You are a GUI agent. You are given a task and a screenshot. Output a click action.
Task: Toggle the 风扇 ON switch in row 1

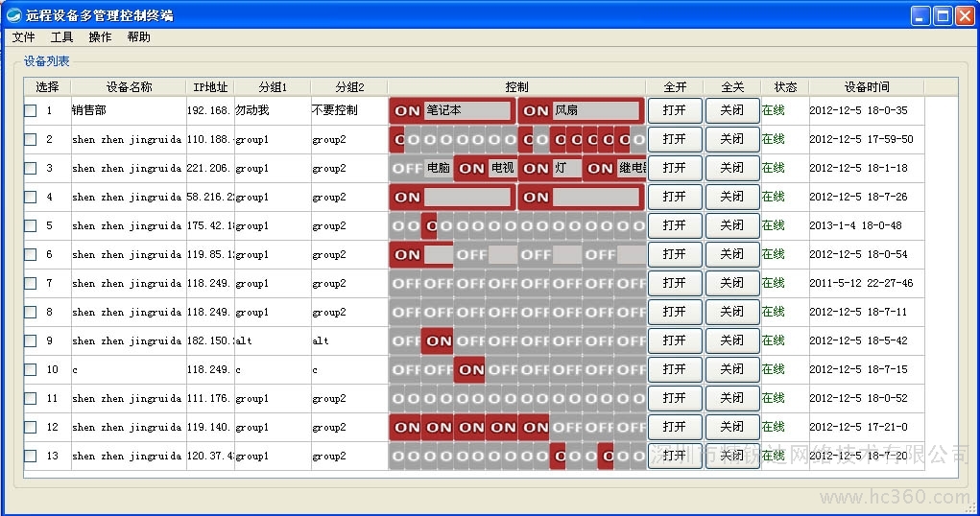pyautogui.click(x=582, y=110)
